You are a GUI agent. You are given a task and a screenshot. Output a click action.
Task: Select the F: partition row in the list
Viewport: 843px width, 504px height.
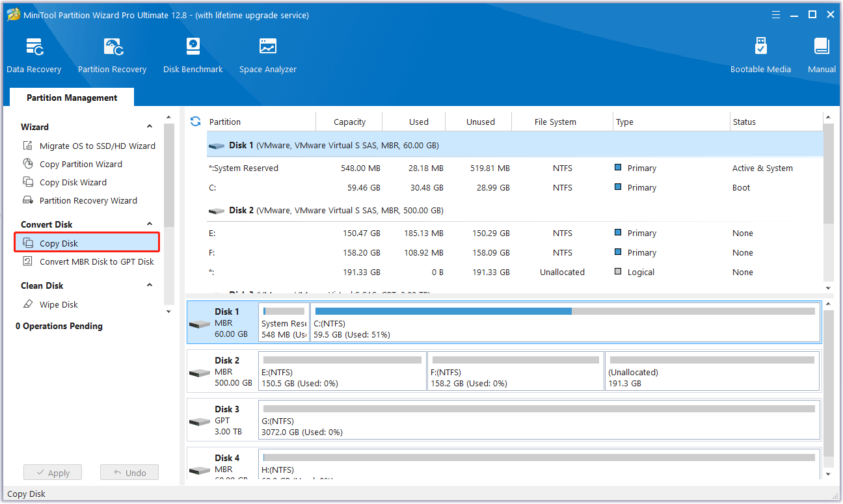(515, 252)
